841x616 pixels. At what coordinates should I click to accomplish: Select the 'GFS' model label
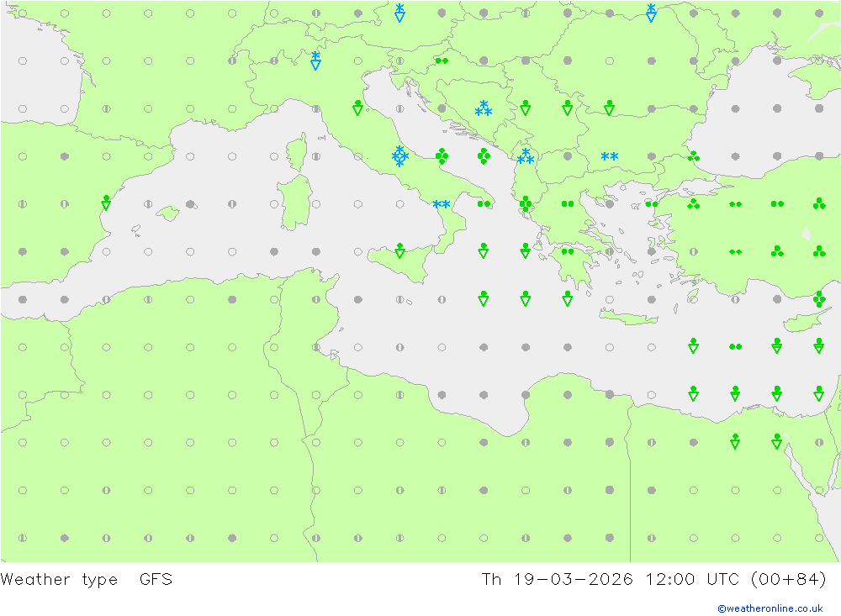[156, 580]
